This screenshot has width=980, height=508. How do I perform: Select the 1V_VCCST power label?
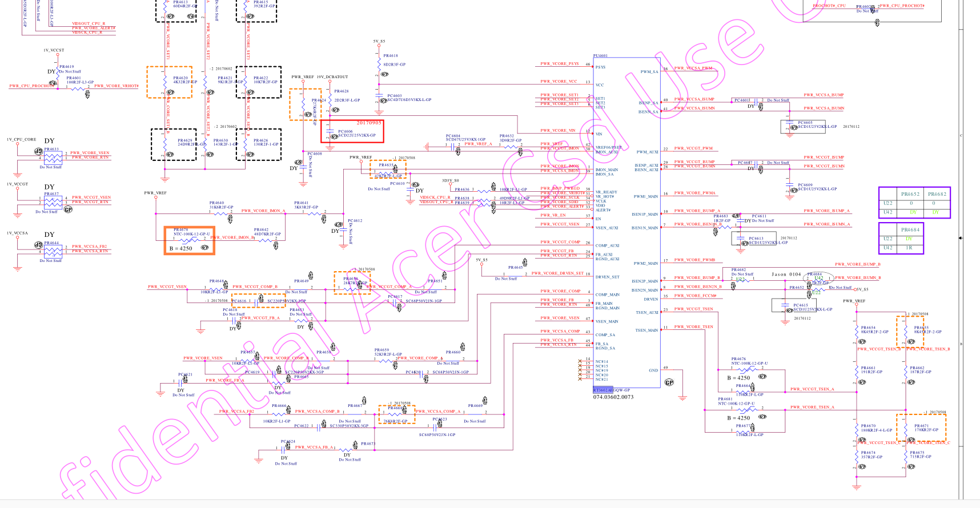tap(54, 51)
